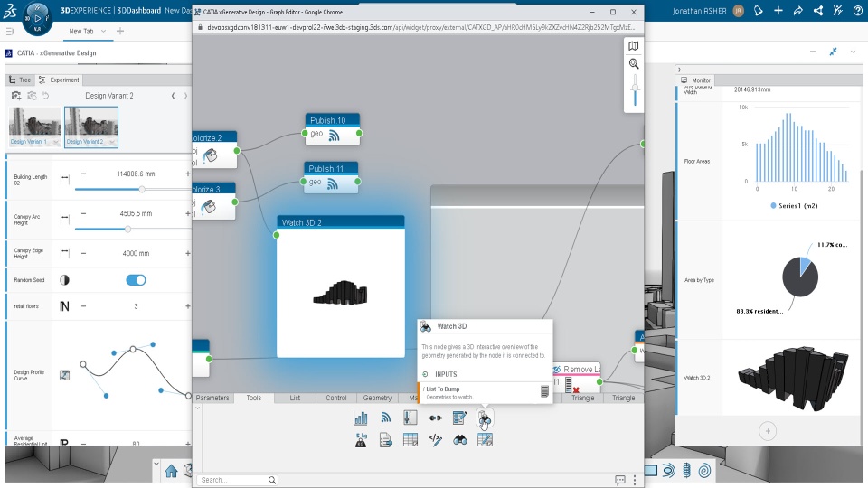Switch to the Tree tab

[x=20, y=80]
